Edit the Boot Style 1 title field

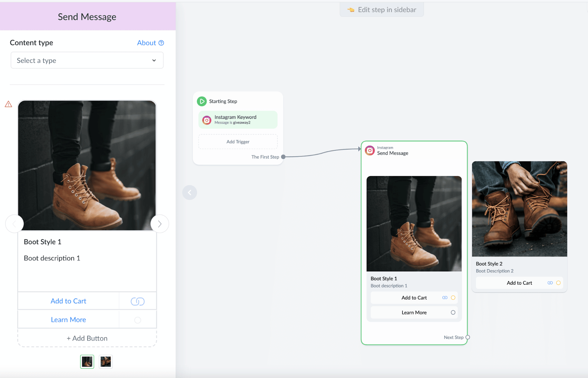43,242
